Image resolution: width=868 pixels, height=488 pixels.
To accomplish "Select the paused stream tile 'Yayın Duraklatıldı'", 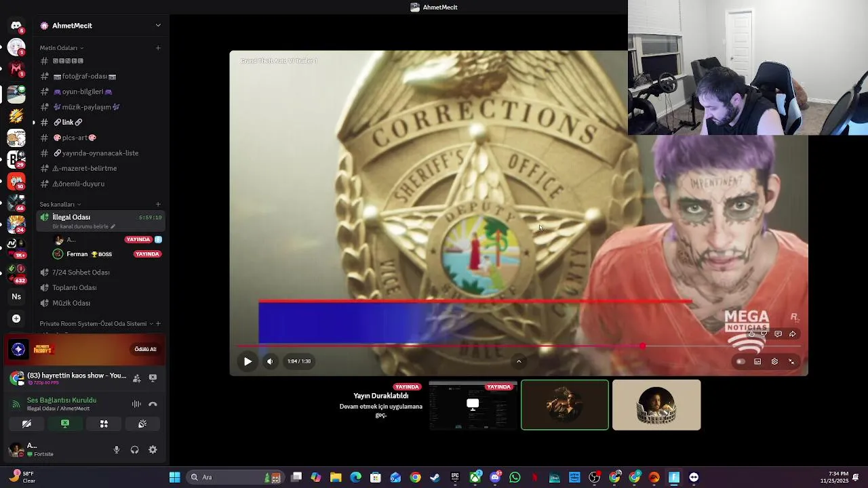I will point(381,405).
